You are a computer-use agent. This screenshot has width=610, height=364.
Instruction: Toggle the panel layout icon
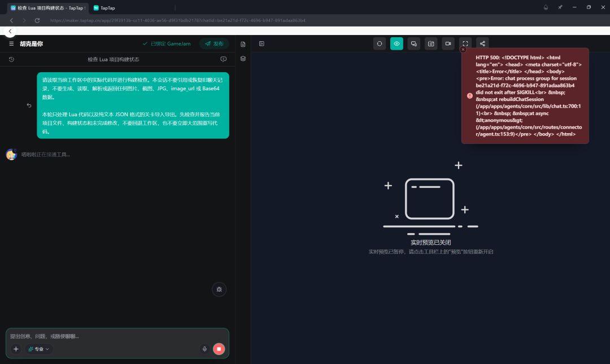click(262, 44)
